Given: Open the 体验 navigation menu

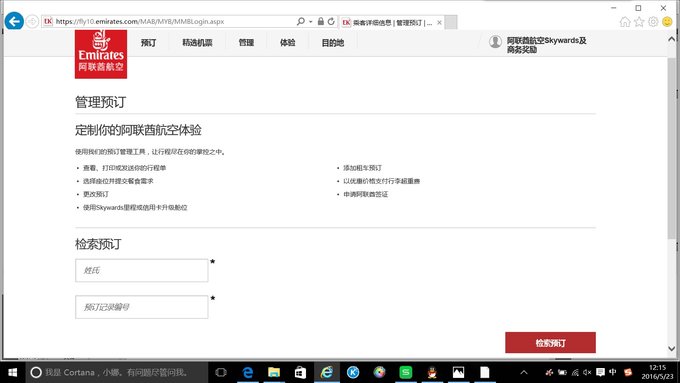Looking at the screenshot, I should [x=288, y=43].
